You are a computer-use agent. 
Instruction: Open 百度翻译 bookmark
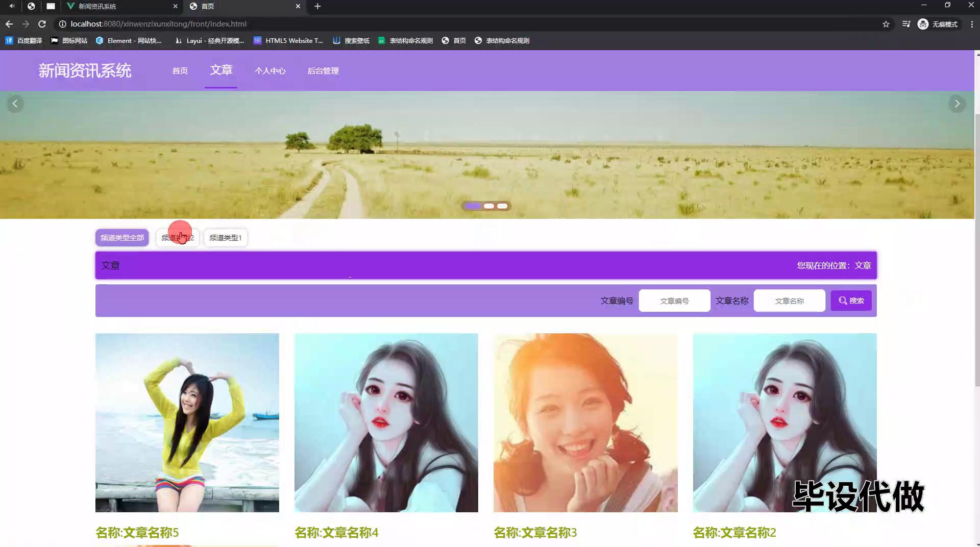(24, 41)
